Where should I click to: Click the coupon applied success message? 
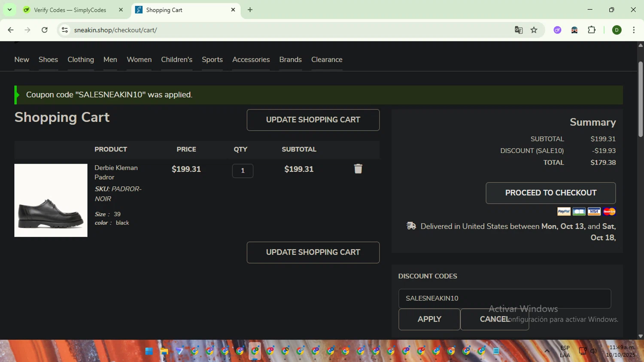pos(319,95)
